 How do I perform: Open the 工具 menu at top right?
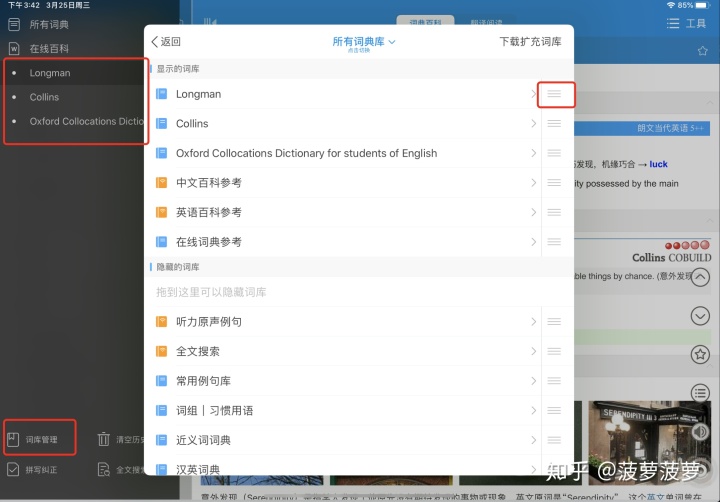686,23
